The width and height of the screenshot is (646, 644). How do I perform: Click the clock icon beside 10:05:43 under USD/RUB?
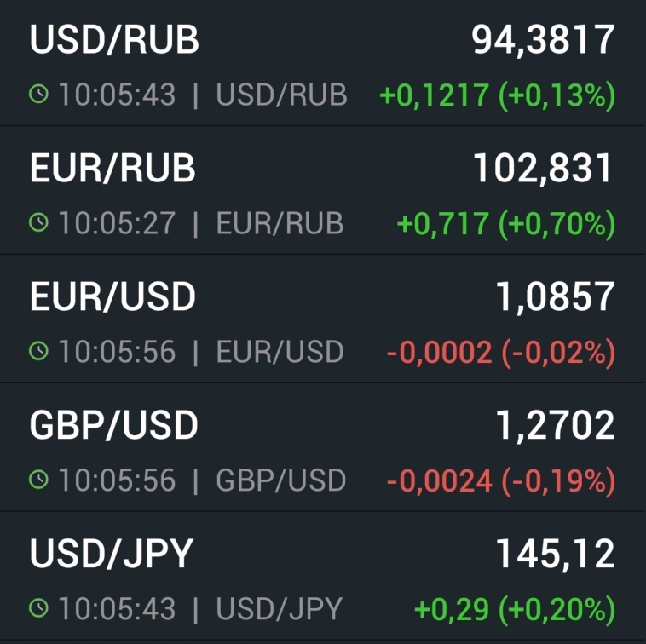[x=38, y=95]
